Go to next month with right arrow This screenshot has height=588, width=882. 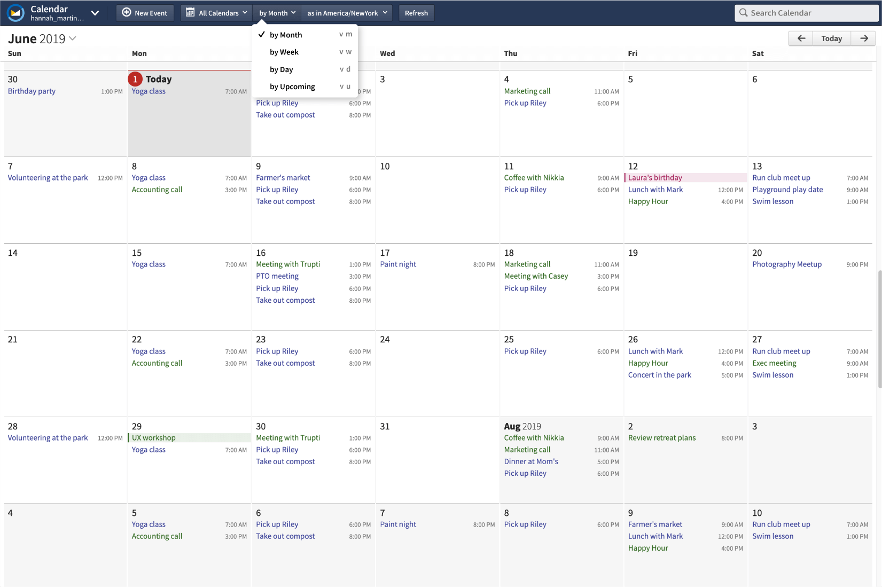(x=863, y=38)
